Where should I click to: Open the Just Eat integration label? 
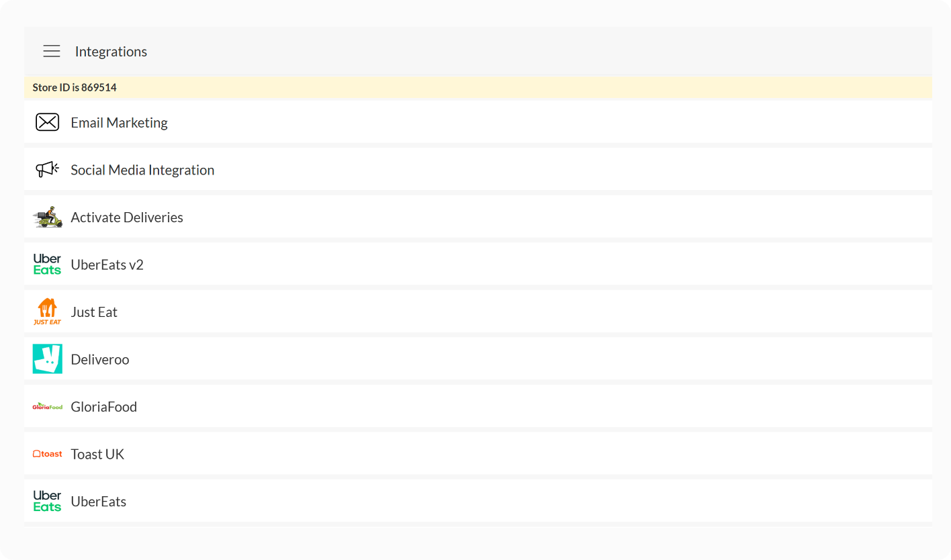[94, 312]
